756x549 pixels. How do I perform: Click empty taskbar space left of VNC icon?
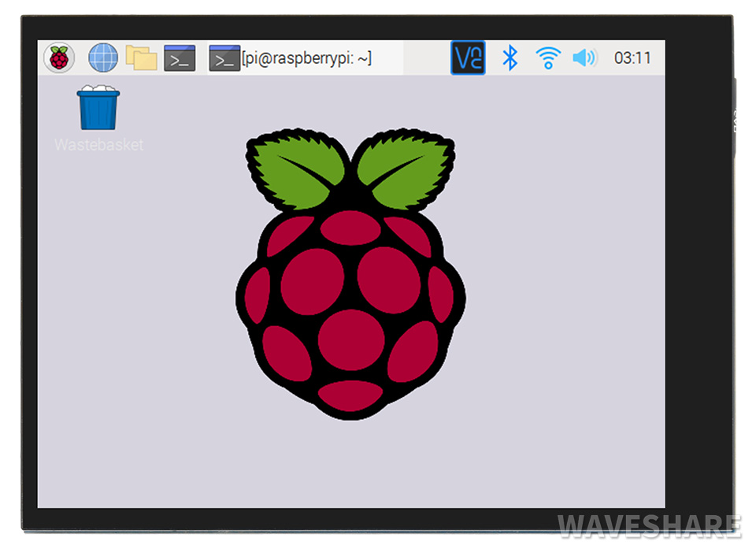coord(427,57)
